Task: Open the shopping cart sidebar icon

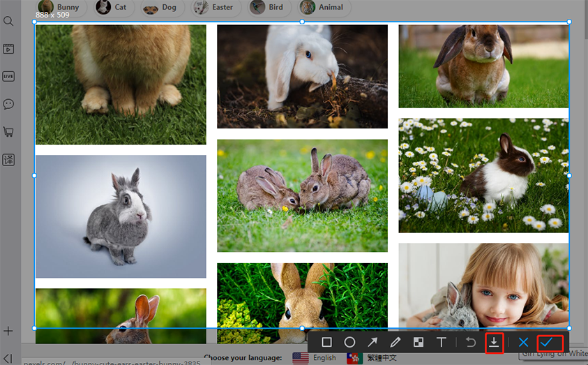Action: [x=8, y=132]
